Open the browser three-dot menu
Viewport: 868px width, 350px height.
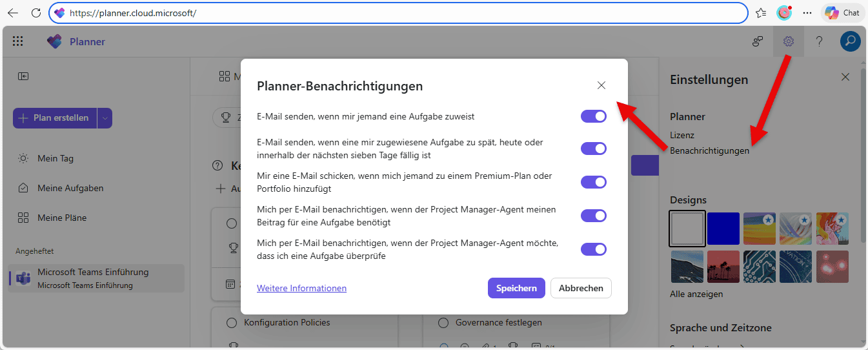(807, 13)
